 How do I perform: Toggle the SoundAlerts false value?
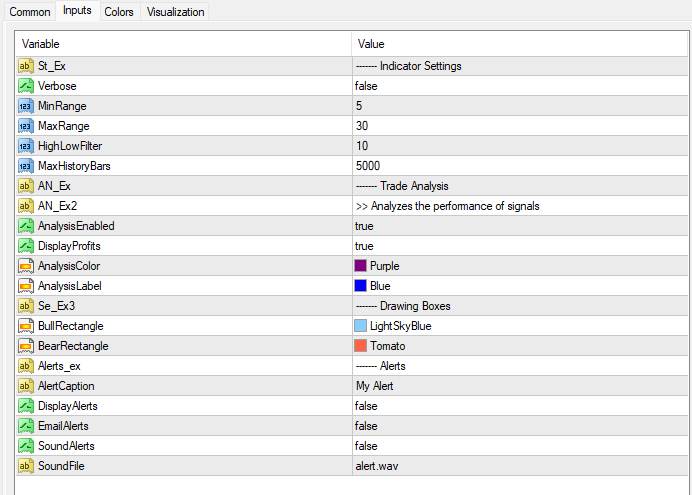coord(366,446)
